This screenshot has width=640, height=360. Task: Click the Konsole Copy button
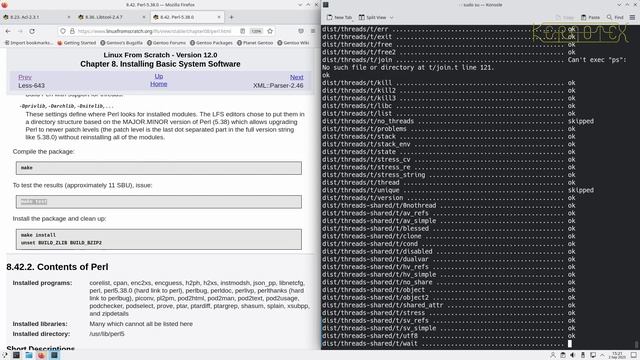point(565,18)
